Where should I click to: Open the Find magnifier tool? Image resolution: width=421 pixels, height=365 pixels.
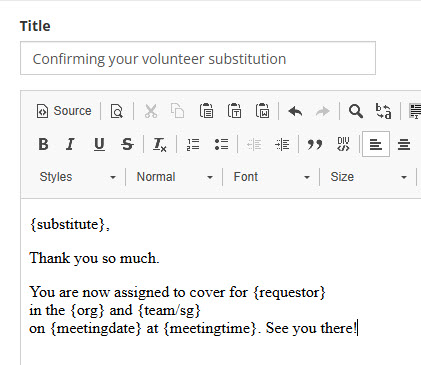point(356,111)
